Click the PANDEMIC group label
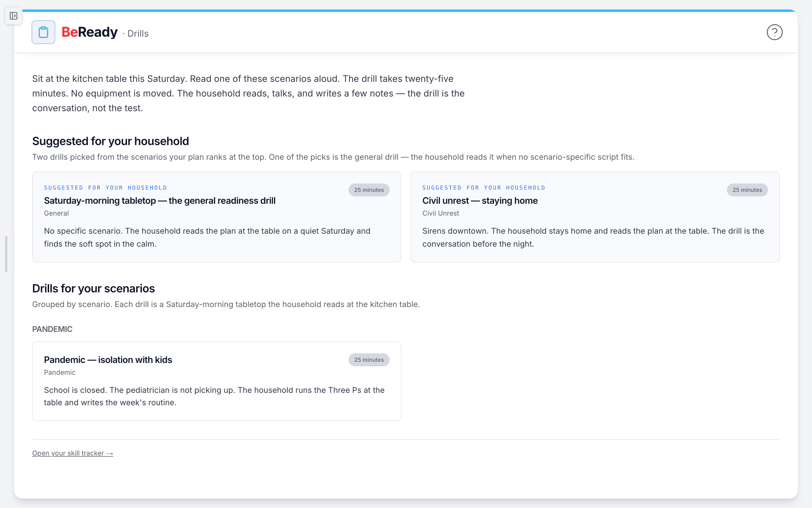 tap(52, 329)
